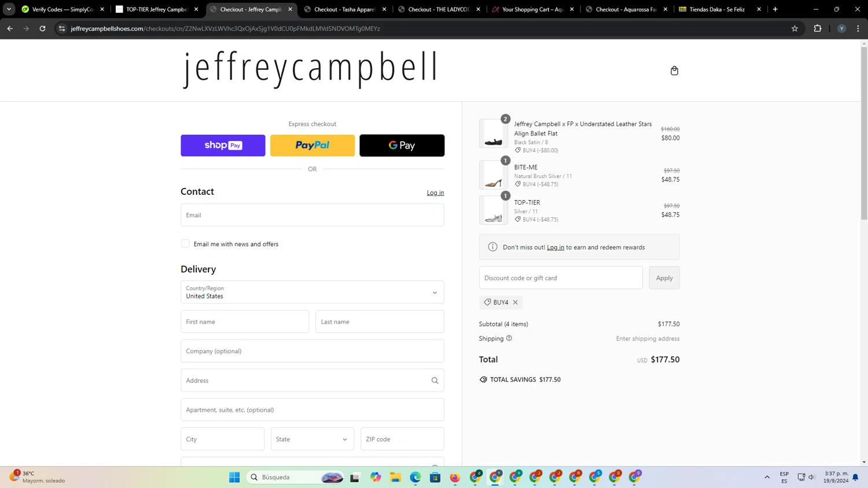Focus the Last name field

point(380,321)
